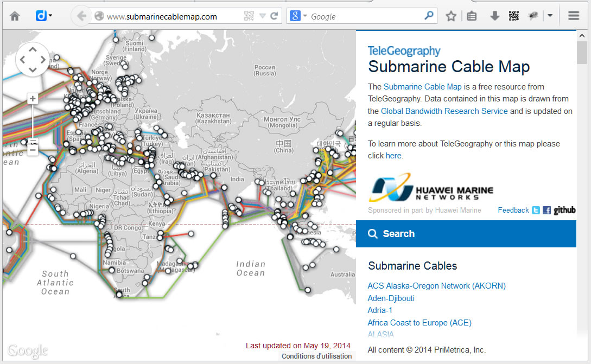This screenshot has height=364, width=591.
Task: Open the Feedback link
Action: click(513, 210)
